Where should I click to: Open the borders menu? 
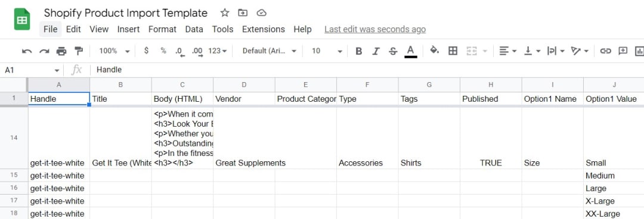click(453, 51)
